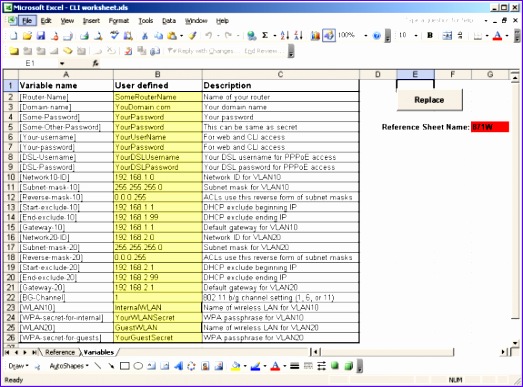This screenshot has height=387, width=523.
Task: Click the Open folder icon
Action: (27, 35)
